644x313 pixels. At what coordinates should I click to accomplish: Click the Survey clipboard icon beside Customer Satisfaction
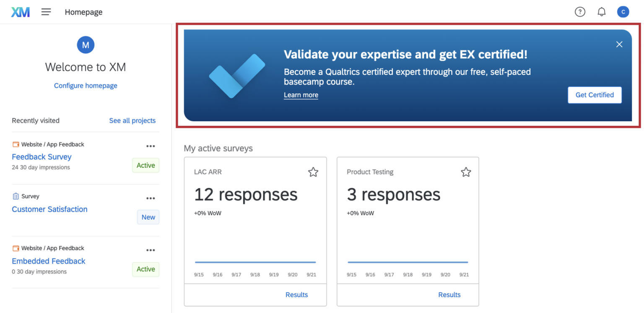point(16,196)
